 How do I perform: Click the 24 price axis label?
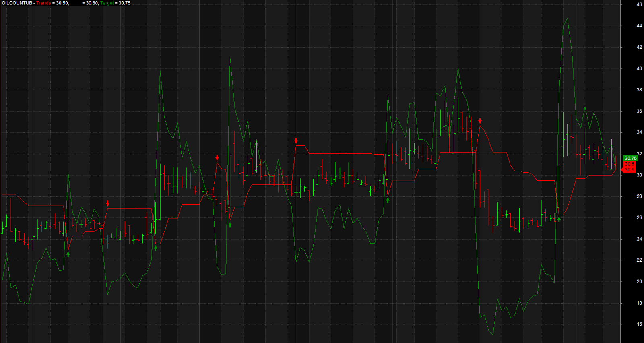click(639, 239)
